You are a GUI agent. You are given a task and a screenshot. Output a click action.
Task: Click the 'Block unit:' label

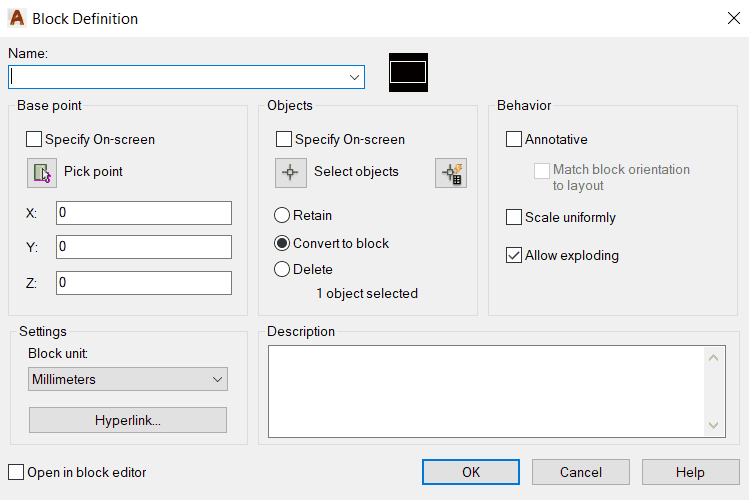point(58,353)
